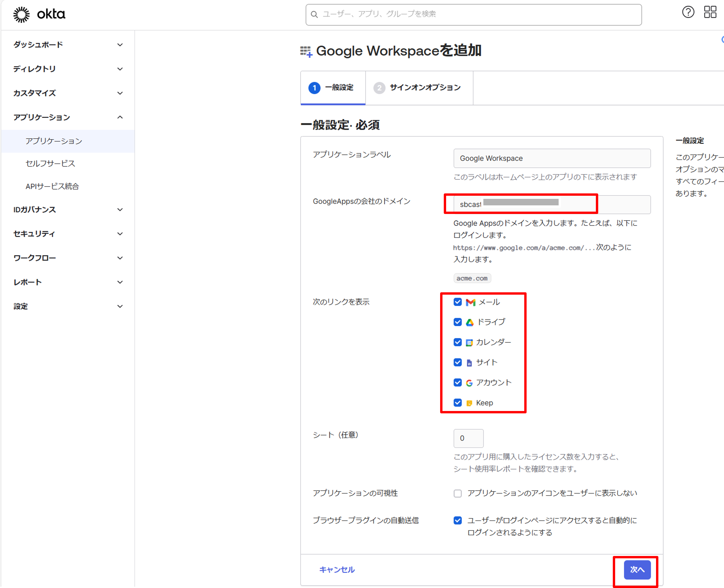Click the カスタマイズ sidebar label

pyautogui.click(x=35, y=93)
